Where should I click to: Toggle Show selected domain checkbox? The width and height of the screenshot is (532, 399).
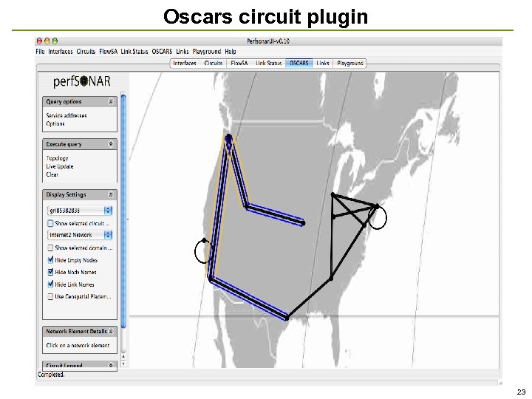coord(50,248)
